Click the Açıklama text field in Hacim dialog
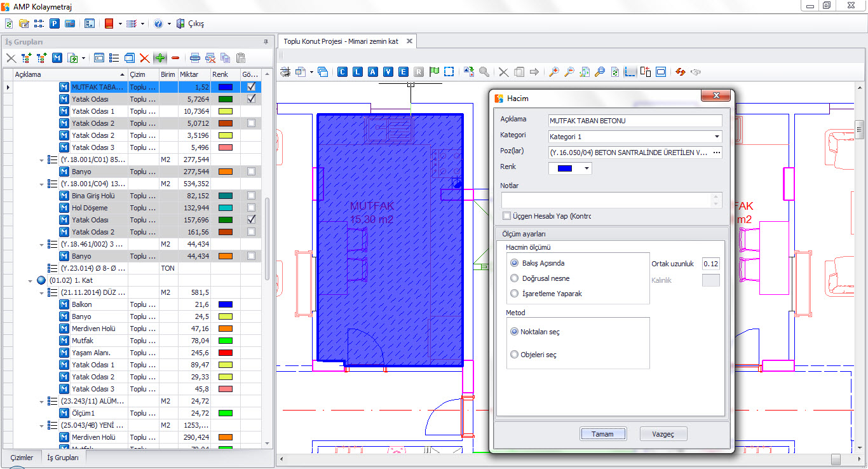 (x=635, y=121)
